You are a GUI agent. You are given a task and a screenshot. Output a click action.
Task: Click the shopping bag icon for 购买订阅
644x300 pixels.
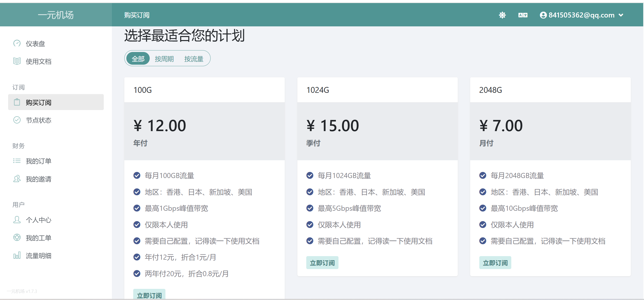(17, 102)
